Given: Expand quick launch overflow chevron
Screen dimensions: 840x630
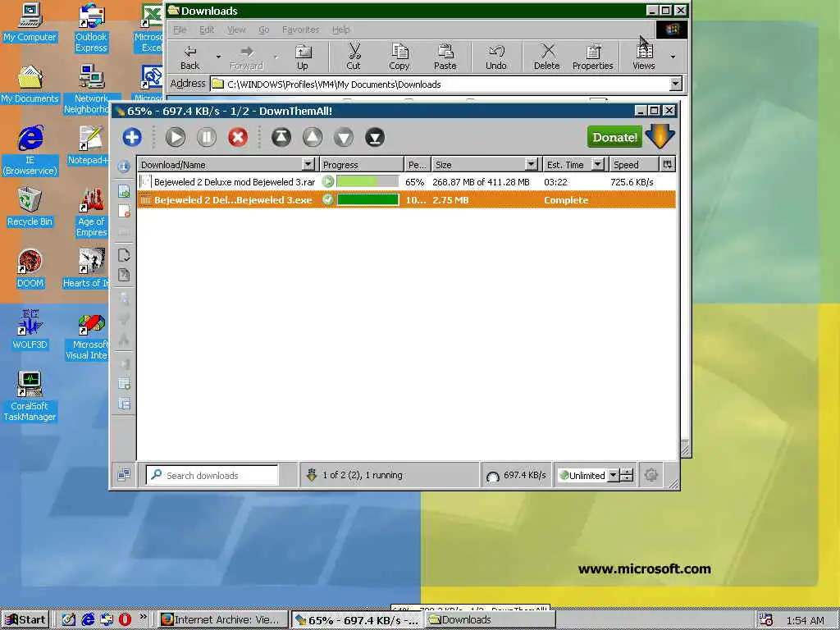Looking at the screenshot, I should pyautogui.click(x=143, y=617).
